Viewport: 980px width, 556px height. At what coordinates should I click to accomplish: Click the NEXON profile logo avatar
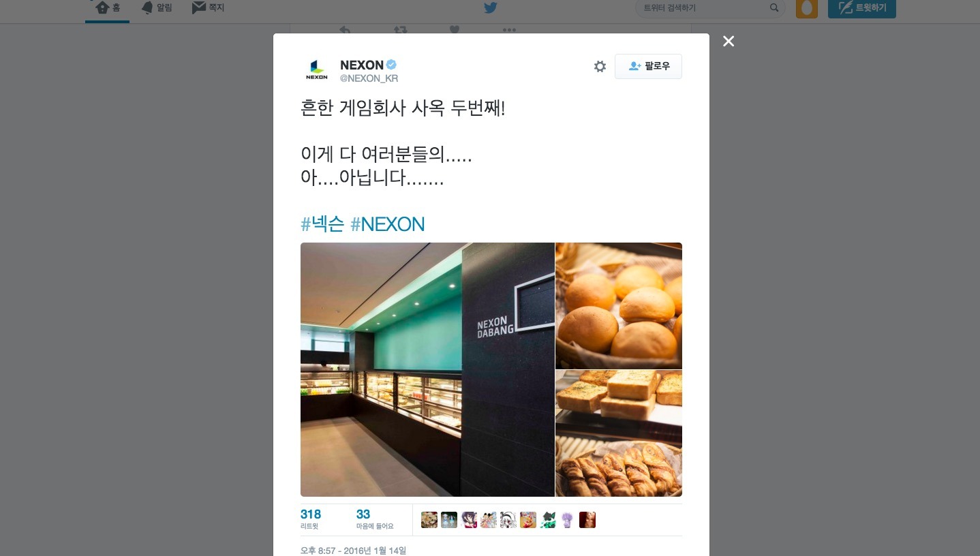click(316, 70)
